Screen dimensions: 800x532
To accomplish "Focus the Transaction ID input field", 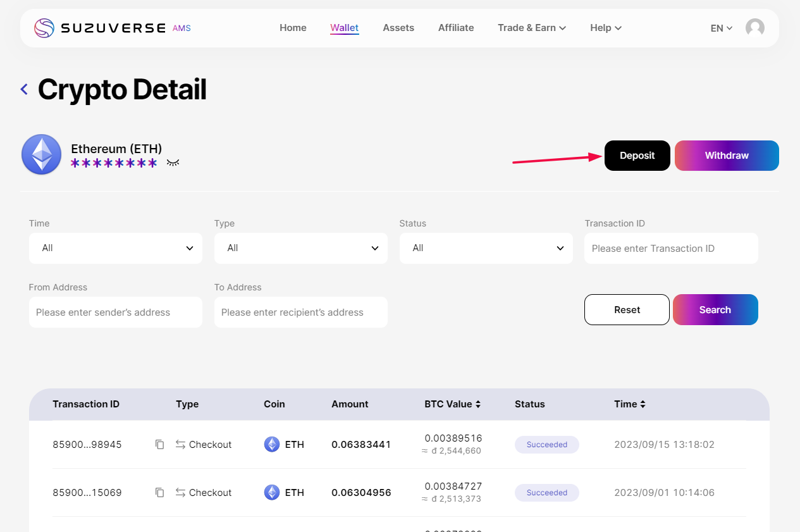I will coord(670,249).
